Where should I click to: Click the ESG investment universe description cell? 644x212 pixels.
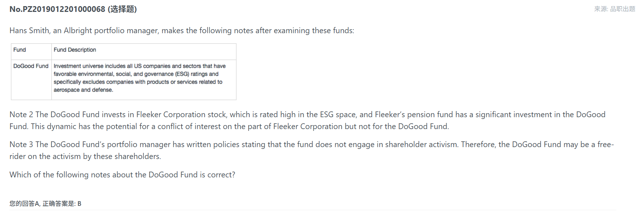pyautogui.click(x=144, y=80)
